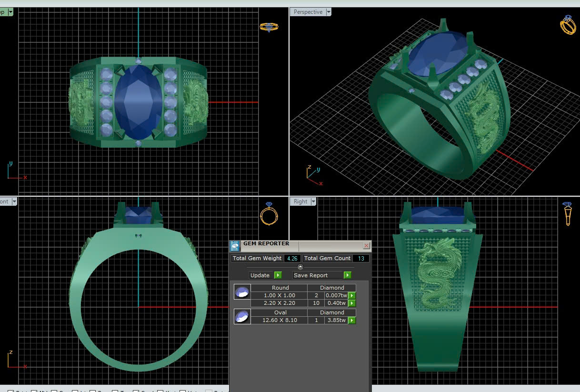Click the Top viewport looking-down ring icon
Image resolution: width=580 pixels, height=392 pixels.
269,27
